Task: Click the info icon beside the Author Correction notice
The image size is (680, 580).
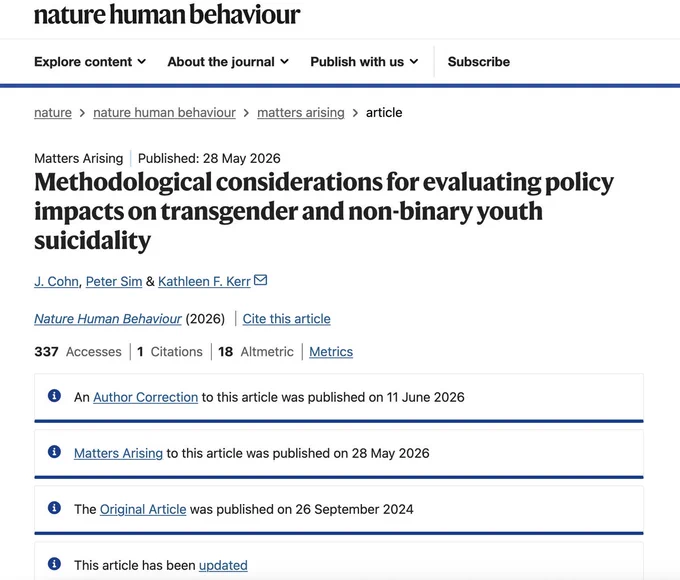Action: 54,396
